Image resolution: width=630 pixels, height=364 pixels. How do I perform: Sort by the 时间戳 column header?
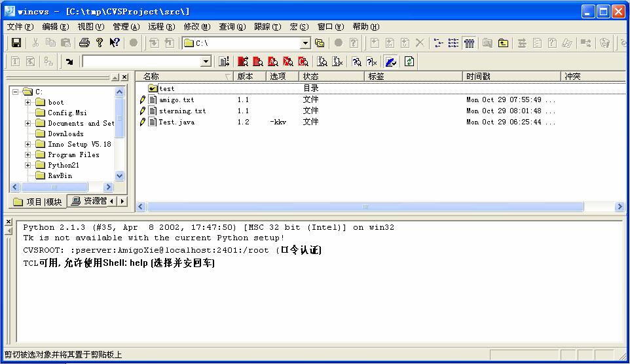511,77
